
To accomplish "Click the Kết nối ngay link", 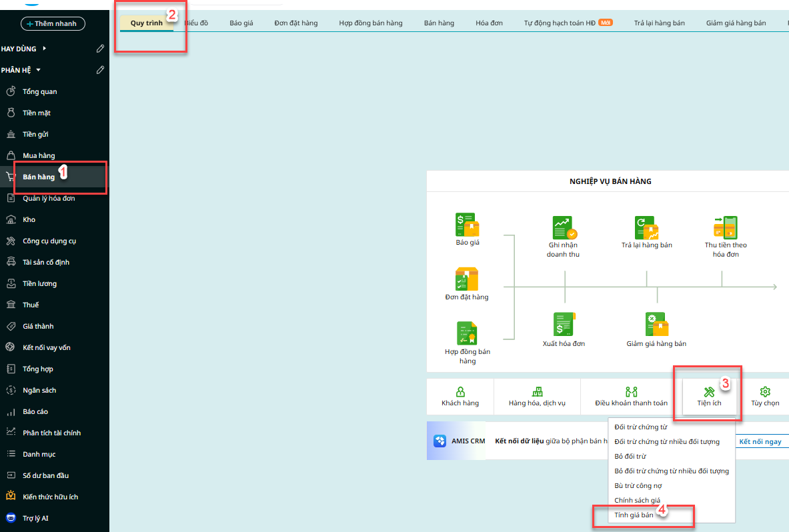I will pos(760,442).
